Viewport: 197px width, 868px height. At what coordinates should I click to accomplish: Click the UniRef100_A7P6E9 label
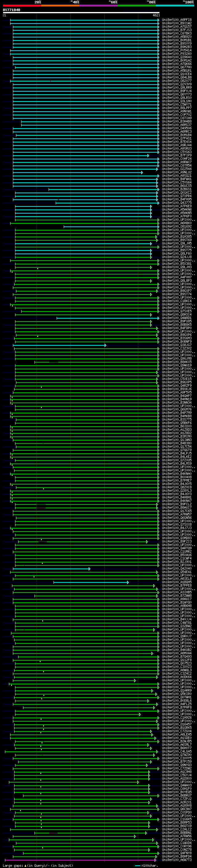coord(177,206)
